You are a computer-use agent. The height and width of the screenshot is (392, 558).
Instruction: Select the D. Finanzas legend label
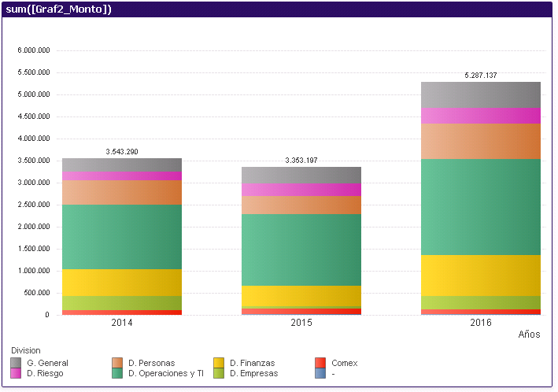[253, 363]
